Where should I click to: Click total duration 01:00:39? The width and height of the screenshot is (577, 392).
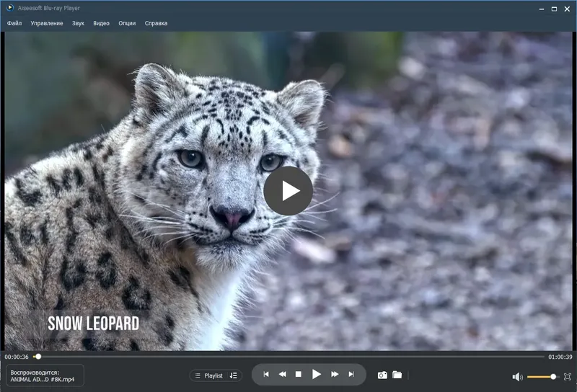pyautogui.click(x=560, y=357)
